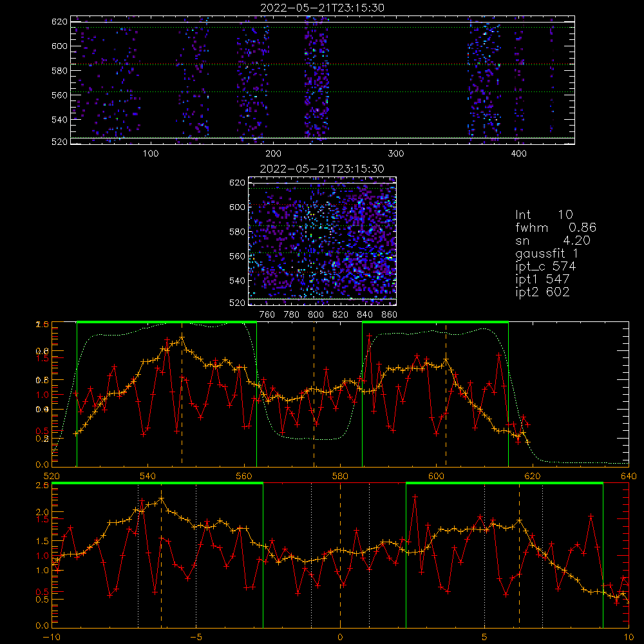Select the 'ipt1 547' readout line

pyautogui.click(x=542, y=279)
